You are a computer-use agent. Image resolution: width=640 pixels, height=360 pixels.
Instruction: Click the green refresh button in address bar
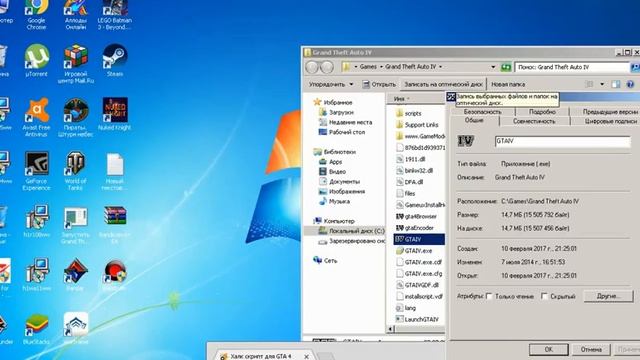coord(506,67)
